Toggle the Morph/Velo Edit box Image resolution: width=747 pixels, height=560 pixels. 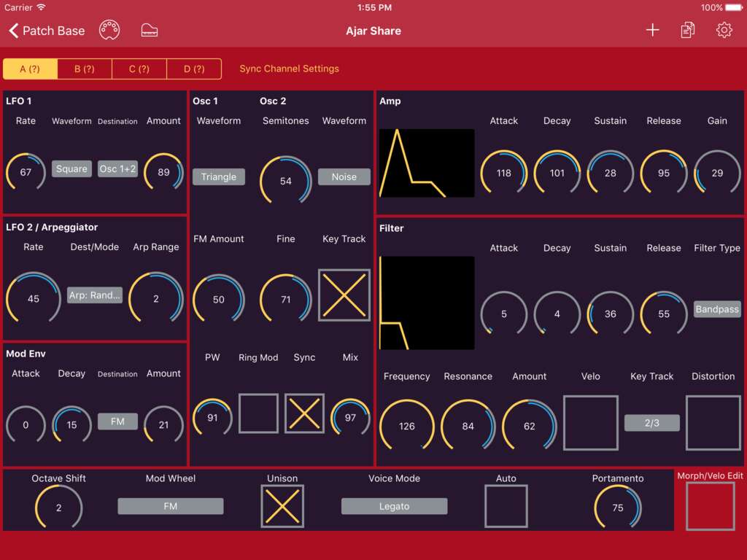[x=710, y=506]
